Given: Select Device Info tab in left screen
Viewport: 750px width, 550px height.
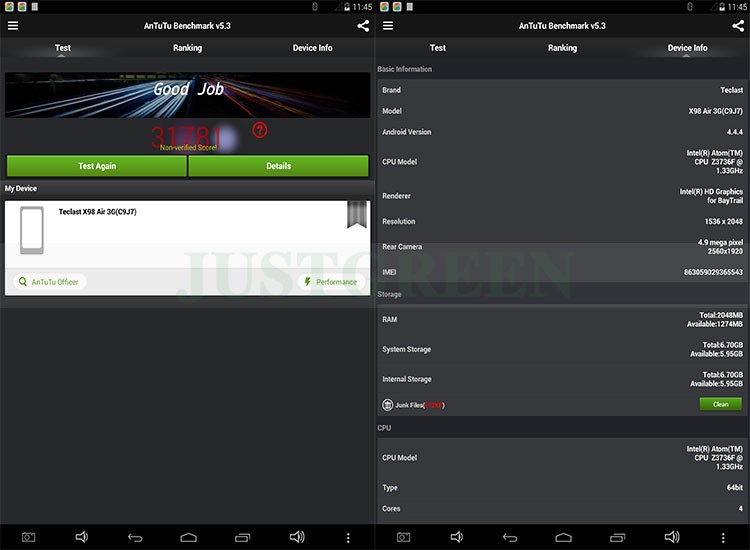Looking at the screenshot, I should coord(312,48).
